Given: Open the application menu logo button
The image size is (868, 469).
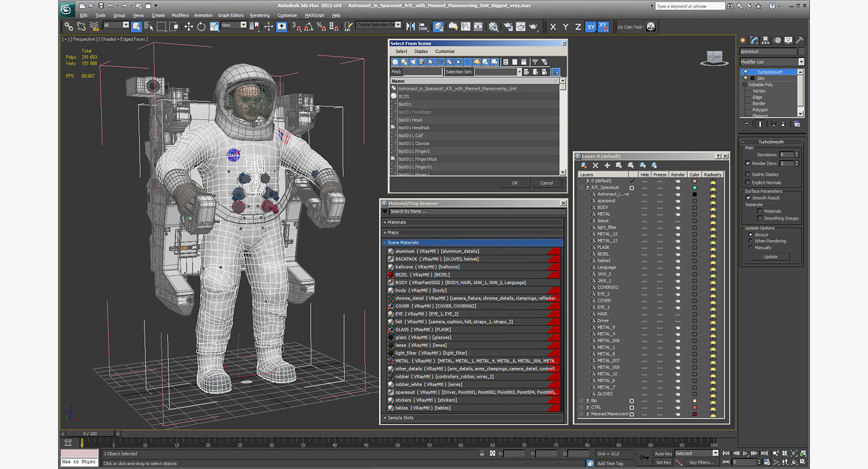Looking at the screenshot, I should 67,9.
